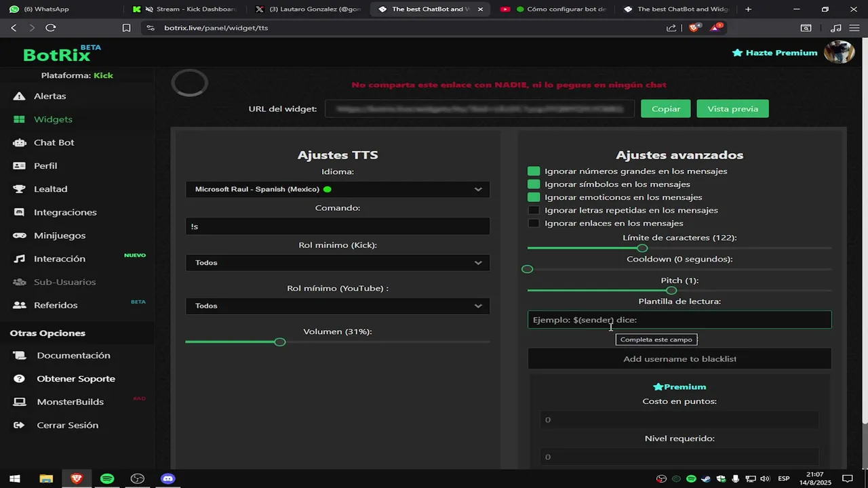Open the Documentación book icon
Image resolution: width=868 pixels, height=488 pixels.
pyautogui.click(x=20, y=355)
